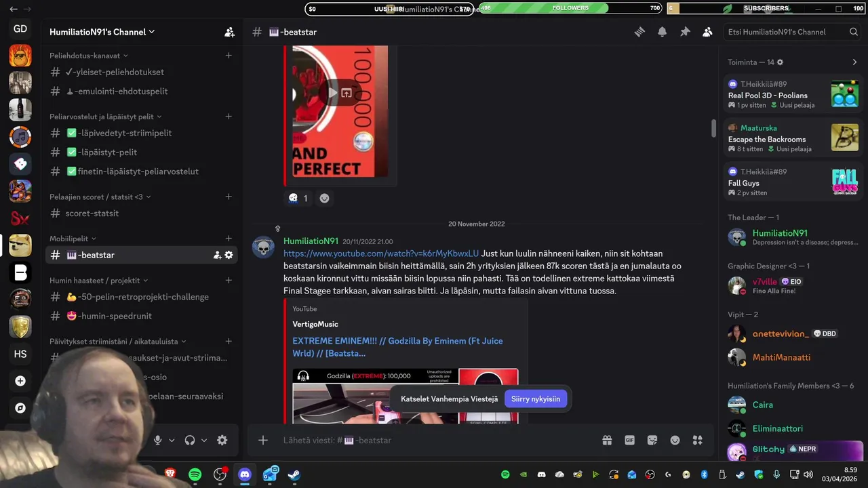Open Steam from the taskbar
Viewport: 868px width, 488px height.
click(x=294, y=474)
